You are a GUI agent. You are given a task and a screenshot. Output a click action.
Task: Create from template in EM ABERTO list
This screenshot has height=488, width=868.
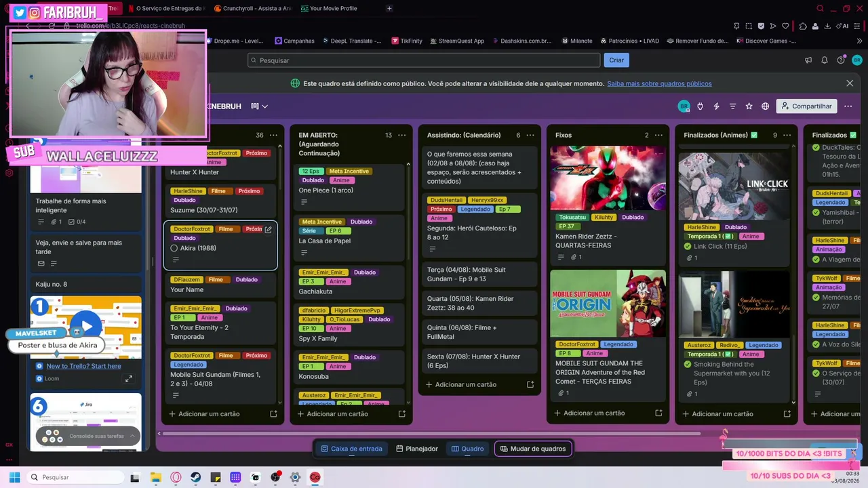click(x=401, y=413)
